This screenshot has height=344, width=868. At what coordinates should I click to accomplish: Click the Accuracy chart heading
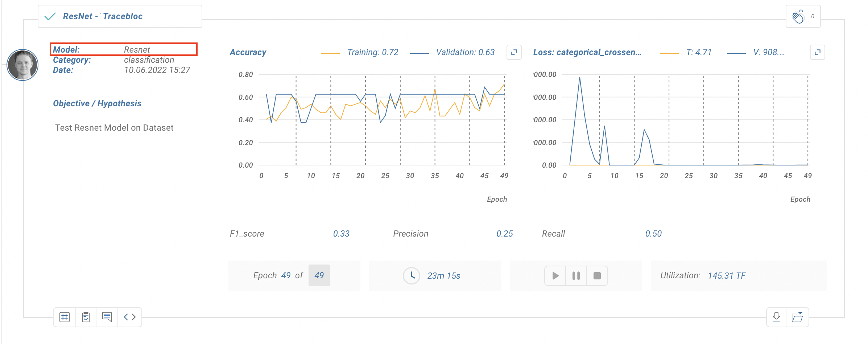coord(248,53)
